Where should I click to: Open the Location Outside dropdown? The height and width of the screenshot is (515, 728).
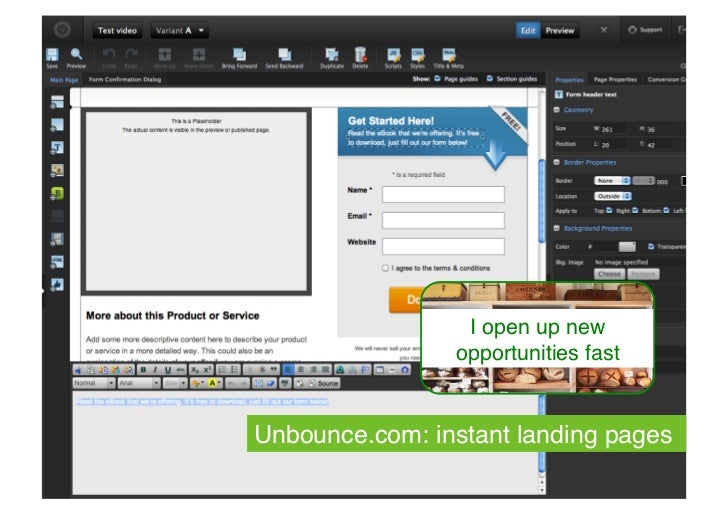tap(613, 196)
